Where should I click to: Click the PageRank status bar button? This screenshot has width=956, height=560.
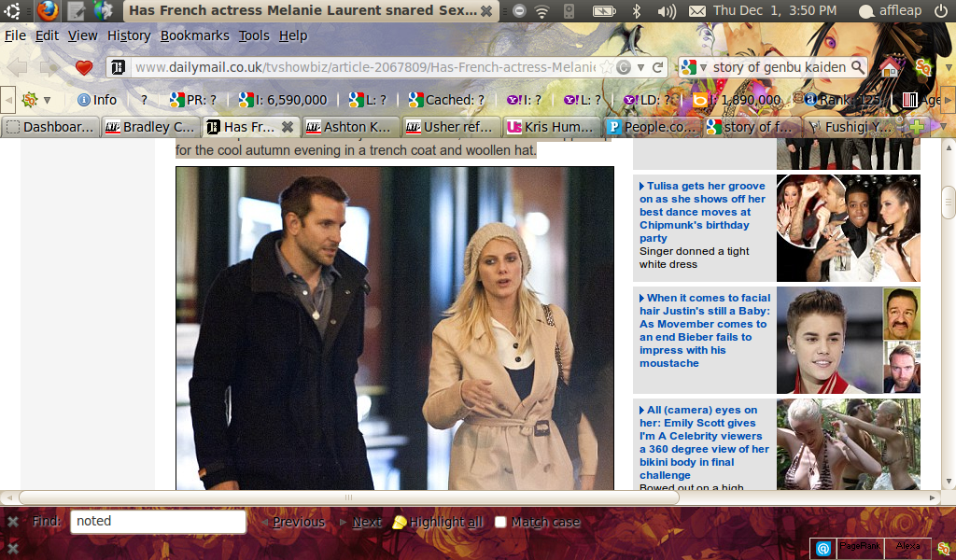pyautogui.click(x=860, y=547)
